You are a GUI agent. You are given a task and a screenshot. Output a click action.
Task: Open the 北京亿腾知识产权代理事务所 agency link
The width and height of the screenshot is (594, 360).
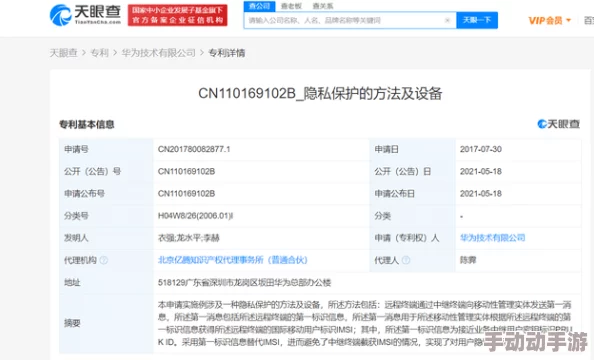click(x=233, y=260)
